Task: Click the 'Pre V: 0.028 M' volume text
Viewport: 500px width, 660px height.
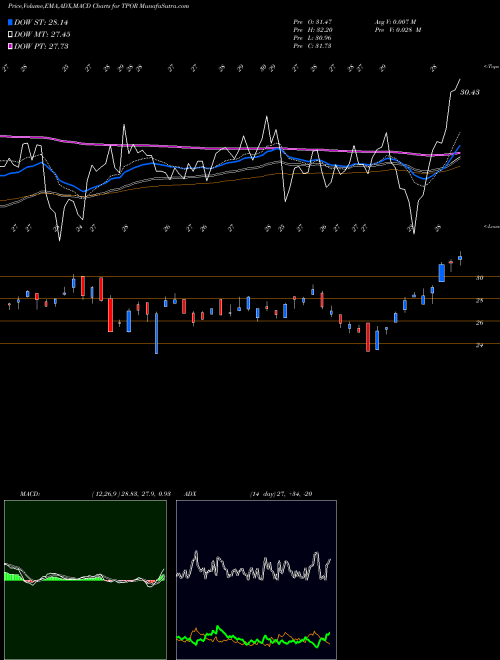Action: [398, 30]
